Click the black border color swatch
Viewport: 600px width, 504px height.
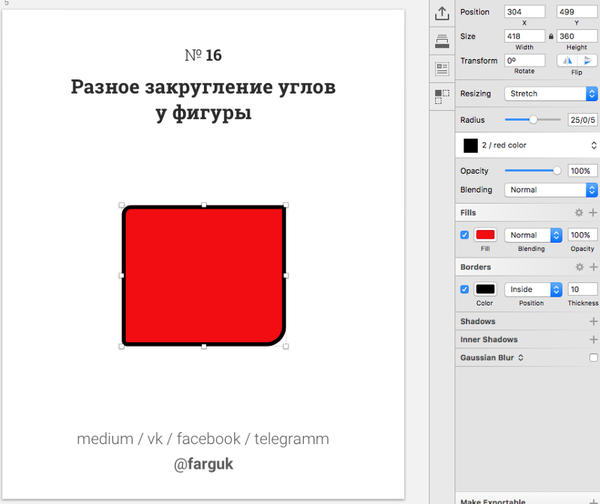[485, 289]
